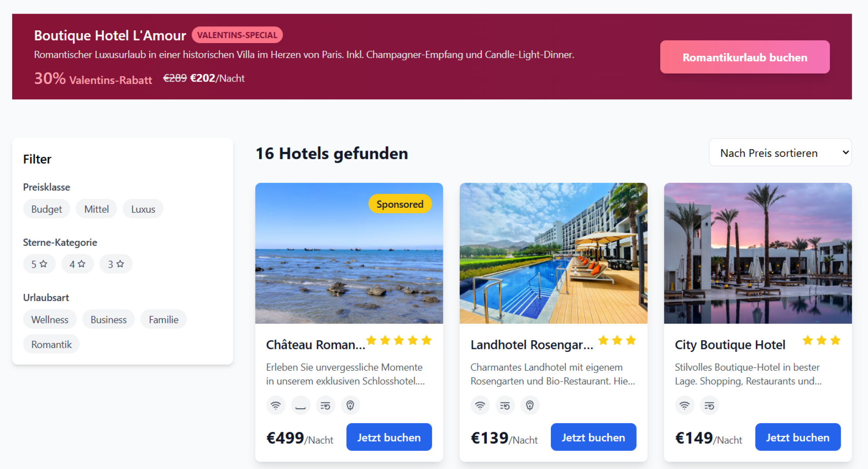This screenshot has width=868, height=469.
Task: Click 'Romantikurlaub buchen' in the banner
Action: tap(745, 57)
